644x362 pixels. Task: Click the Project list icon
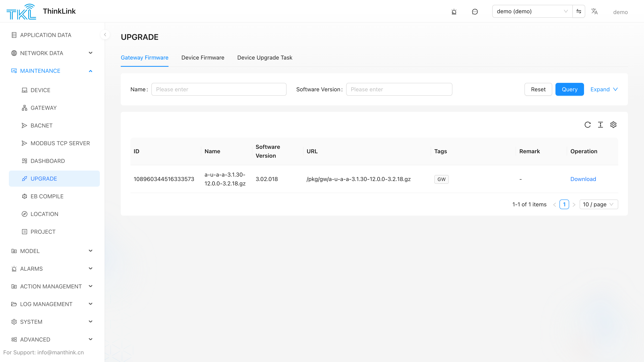pos(24,232)
